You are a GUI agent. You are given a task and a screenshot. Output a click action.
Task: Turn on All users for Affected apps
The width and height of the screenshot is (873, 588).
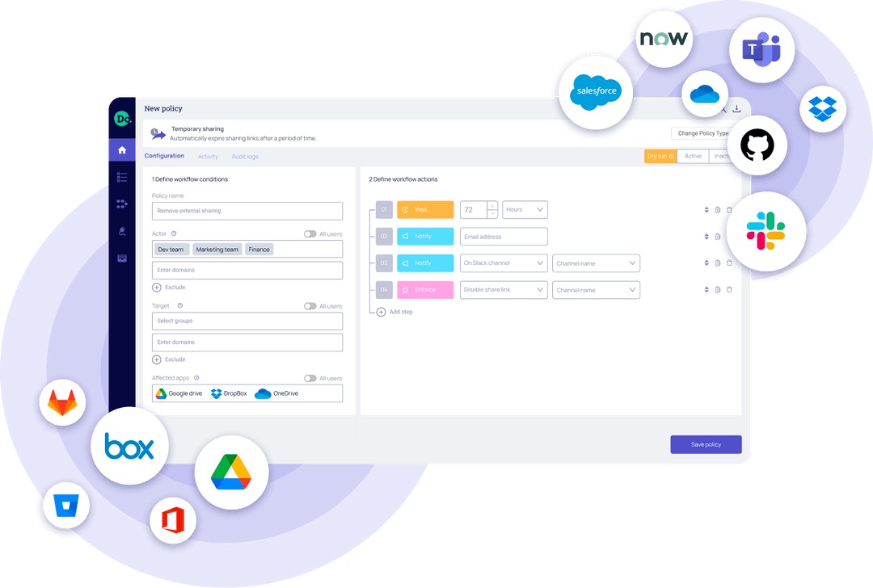point(310,378)
